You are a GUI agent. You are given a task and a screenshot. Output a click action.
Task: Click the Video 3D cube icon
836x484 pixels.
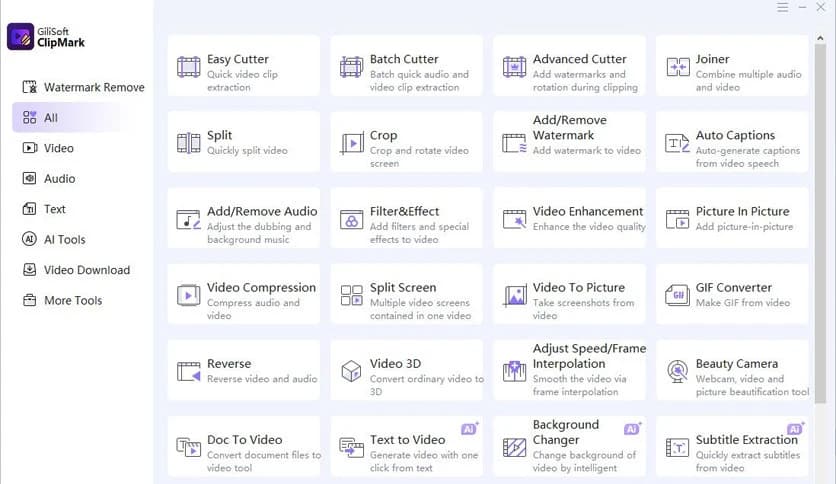click(x=351, y=371)
